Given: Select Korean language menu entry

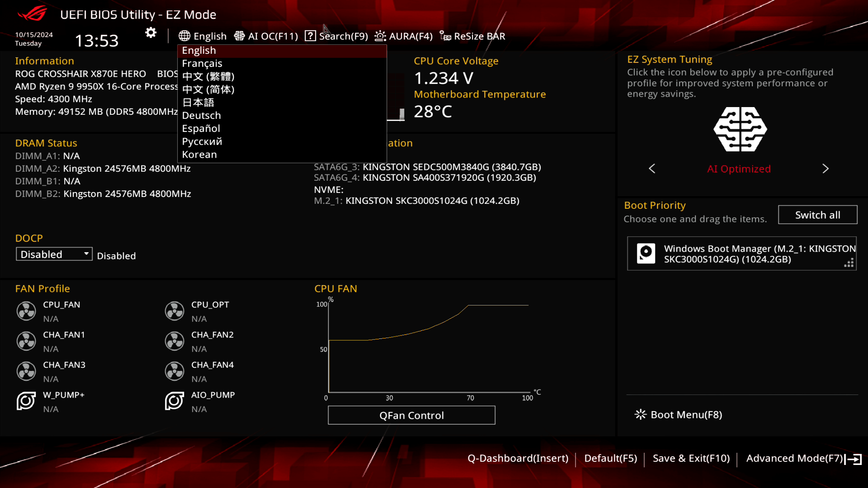Looking at the screenshot, I should (x=199, y=154).
